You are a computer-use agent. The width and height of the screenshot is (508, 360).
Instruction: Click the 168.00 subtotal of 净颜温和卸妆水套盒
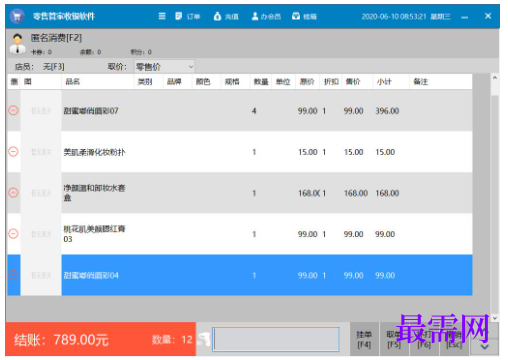[387, 193]
